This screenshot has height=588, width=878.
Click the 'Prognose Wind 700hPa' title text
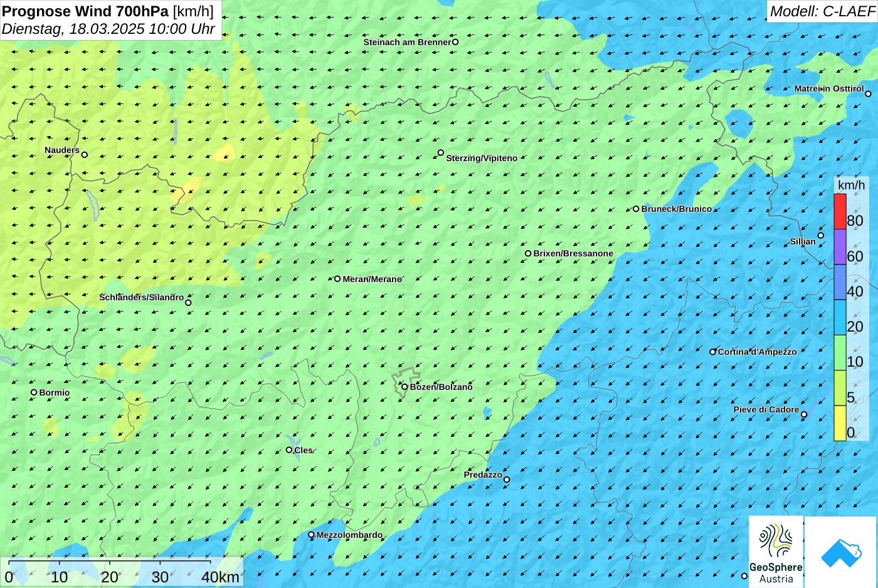coord(86,11)
